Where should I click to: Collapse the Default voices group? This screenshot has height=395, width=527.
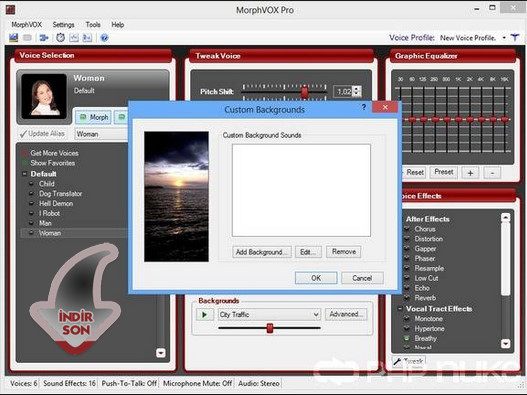(x=25, y=174)
